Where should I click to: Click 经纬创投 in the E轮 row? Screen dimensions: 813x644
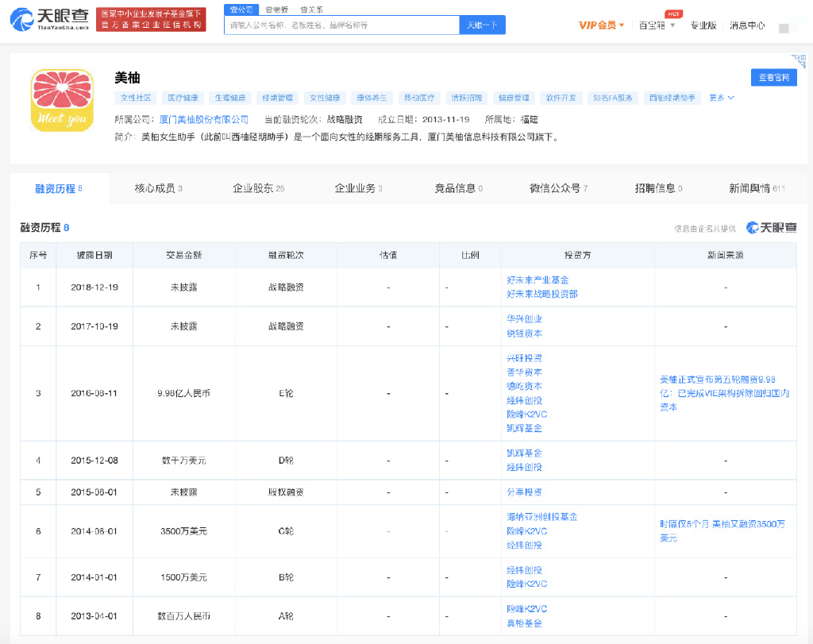click(x=524, y=400)
